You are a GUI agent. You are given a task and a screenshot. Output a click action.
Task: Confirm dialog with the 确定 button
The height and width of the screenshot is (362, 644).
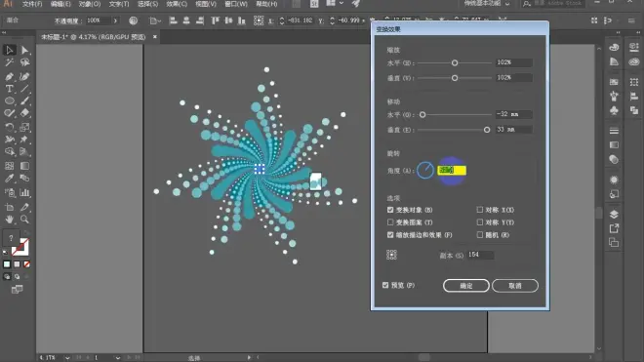pos(466,286)
